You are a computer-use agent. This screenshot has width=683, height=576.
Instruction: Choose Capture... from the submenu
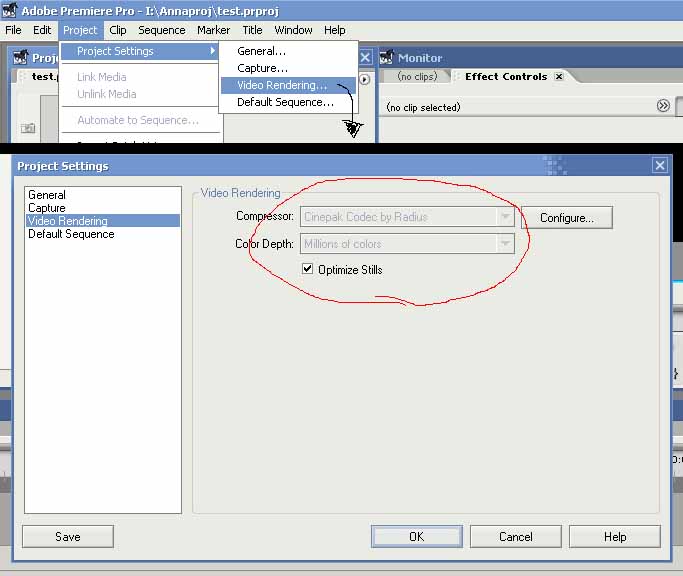[x=288, y=68]
